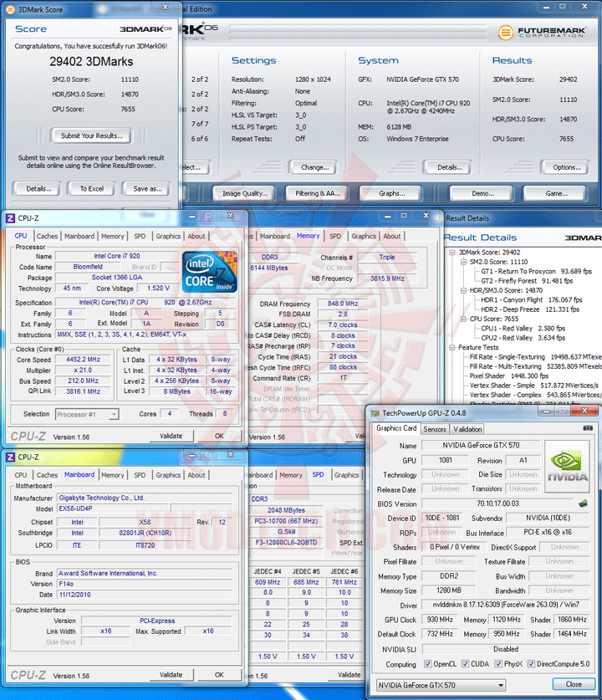Click GT1 - Return To Proxycon result
This screenshot has height=700, width=602.
click(x=536, y=272)
